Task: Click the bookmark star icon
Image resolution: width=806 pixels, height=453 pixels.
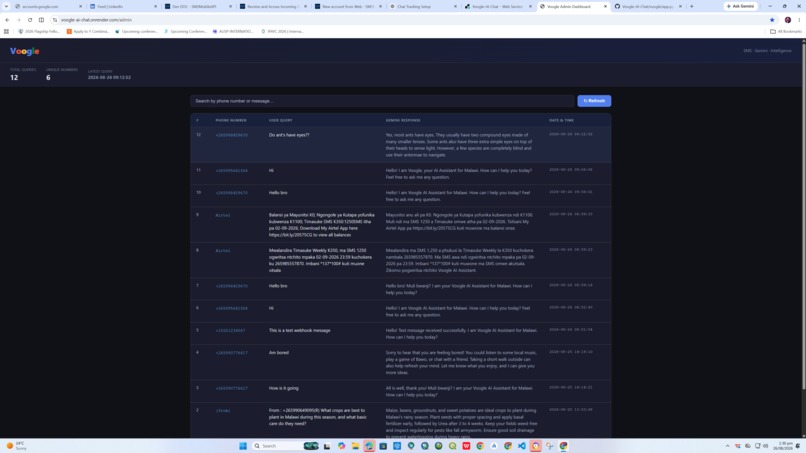Action: click(x=772, y=20)
